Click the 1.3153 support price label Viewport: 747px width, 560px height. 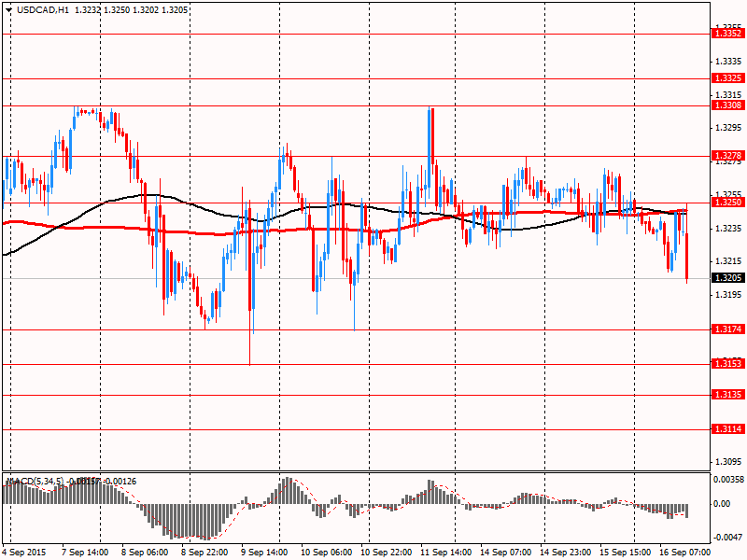pos(726,364)
